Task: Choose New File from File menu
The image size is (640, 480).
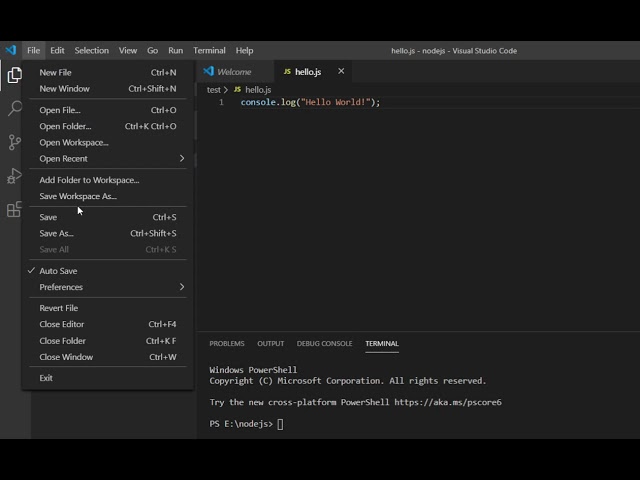Action: click(108, 73)
